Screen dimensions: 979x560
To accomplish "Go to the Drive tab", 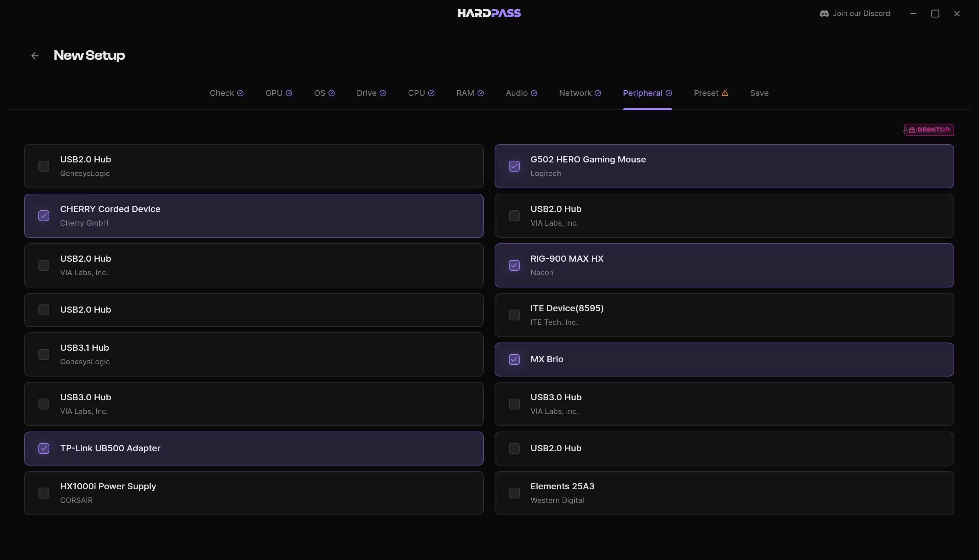I will (x=371, y=93).
